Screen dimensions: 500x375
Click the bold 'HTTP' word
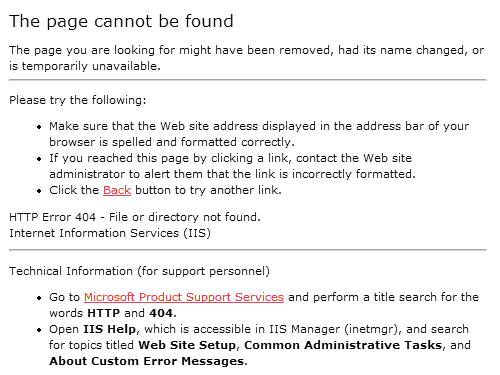103,313
